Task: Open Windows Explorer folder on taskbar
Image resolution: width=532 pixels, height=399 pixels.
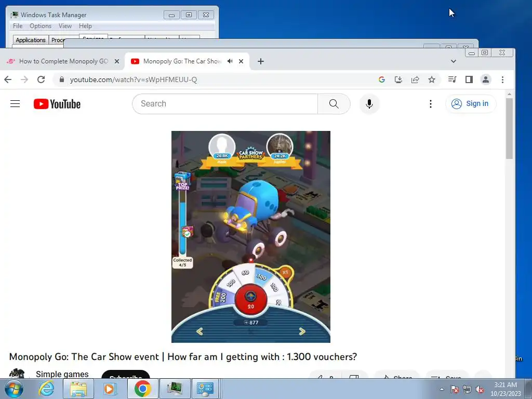Action: [78, 389]
